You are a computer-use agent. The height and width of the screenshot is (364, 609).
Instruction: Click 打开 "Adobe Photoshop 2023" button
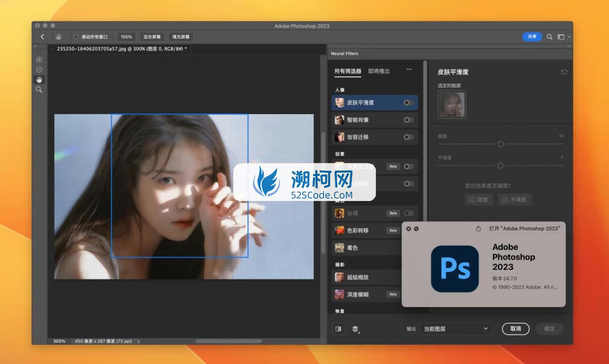tap(524, 229)
